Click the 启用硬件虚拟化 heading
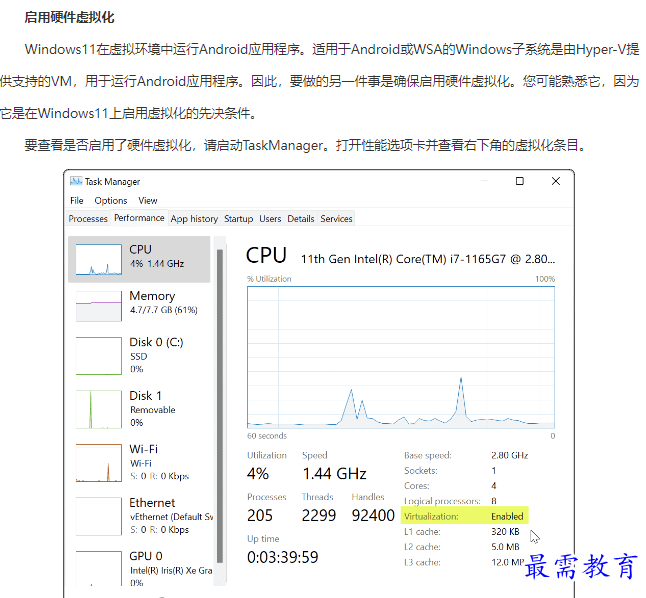The image size is (646, 598). (x=69, y=17)
